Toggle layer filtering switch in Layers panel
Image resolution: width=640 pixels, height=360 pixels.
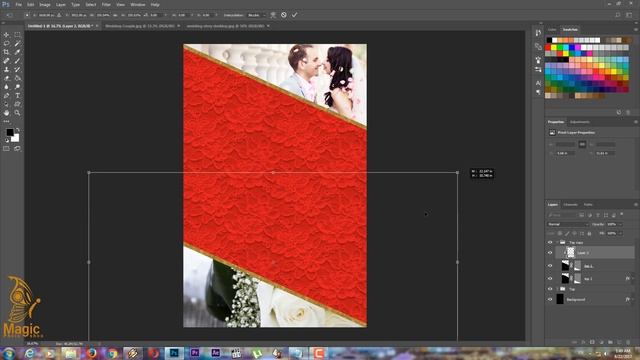pos(622,214)
